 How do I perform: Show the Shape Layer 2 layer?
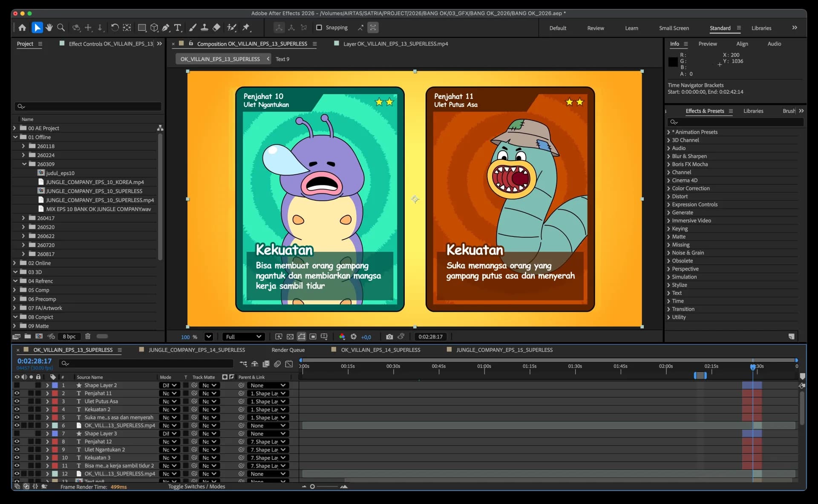(17, 385)
